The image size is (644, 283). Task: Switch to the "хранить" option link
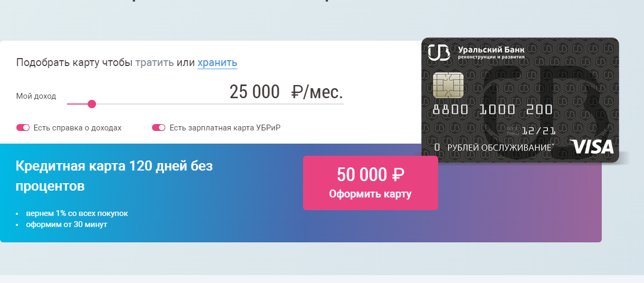217,62
